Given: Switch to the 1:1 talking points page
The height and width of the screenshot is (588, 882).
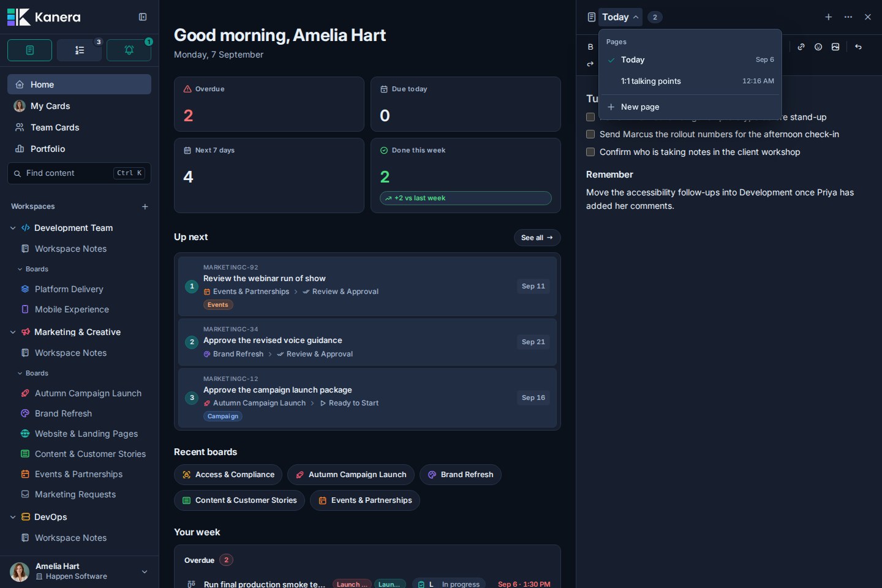Looking at the screenshot, I should pos(690,81).
